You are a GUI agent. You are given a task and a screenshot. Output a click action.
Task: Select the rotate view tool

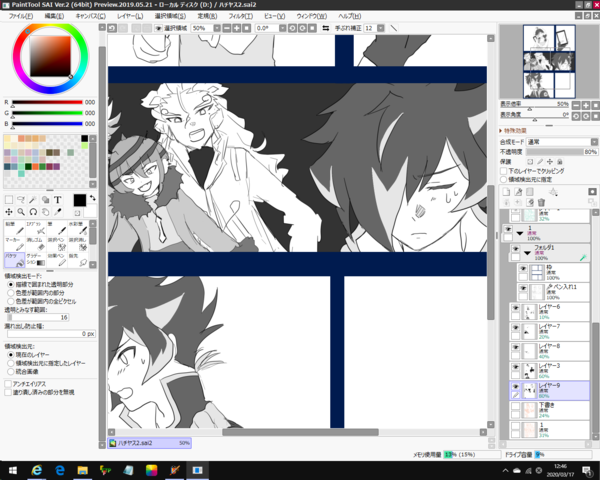pyautogui.click(x=33, y=212)
